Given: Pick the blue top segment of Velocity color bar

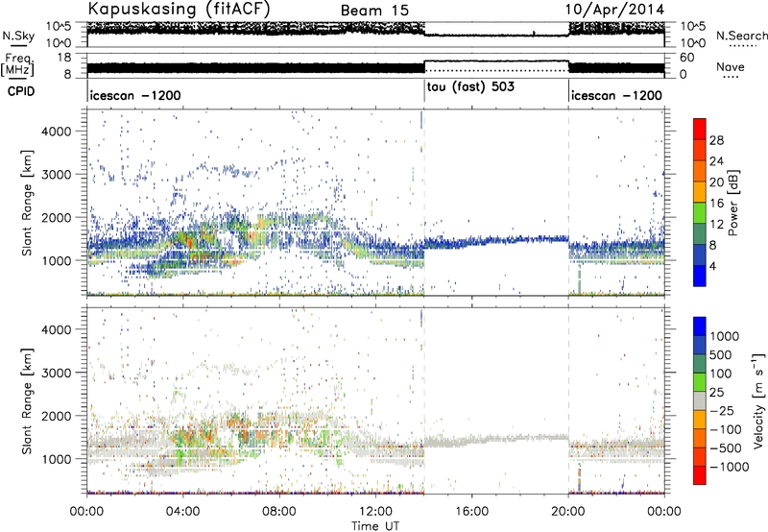Looking at the screenshot, I should click(x=700, y=326).
